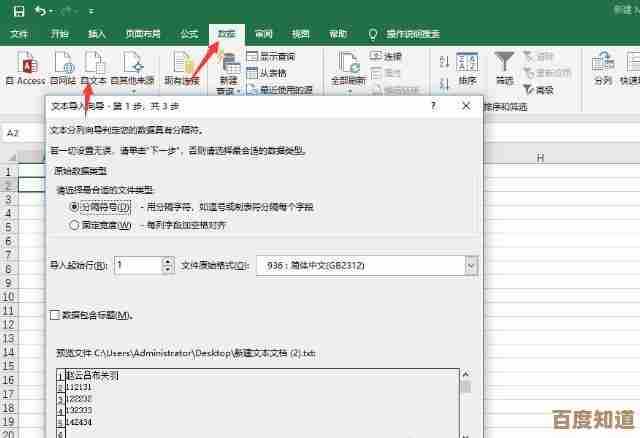Switch to the 视图 View tab

[x=300, y=34]
